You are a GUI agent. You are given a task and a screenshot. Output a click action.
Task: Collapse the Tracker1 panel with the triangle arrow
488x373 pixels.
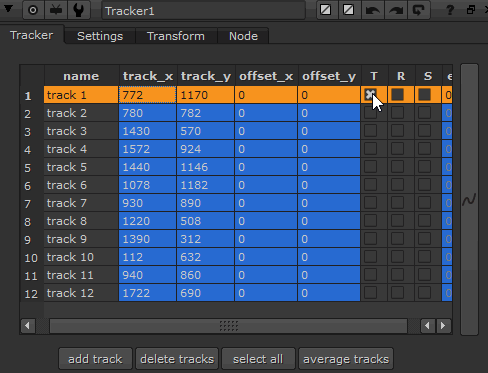coord(8,9)
